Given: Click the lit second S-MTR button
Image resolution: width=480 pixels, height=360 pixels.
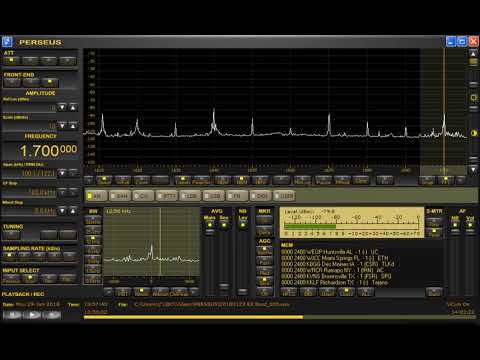Looking at the screenshot, I should (x=434, y=232).
